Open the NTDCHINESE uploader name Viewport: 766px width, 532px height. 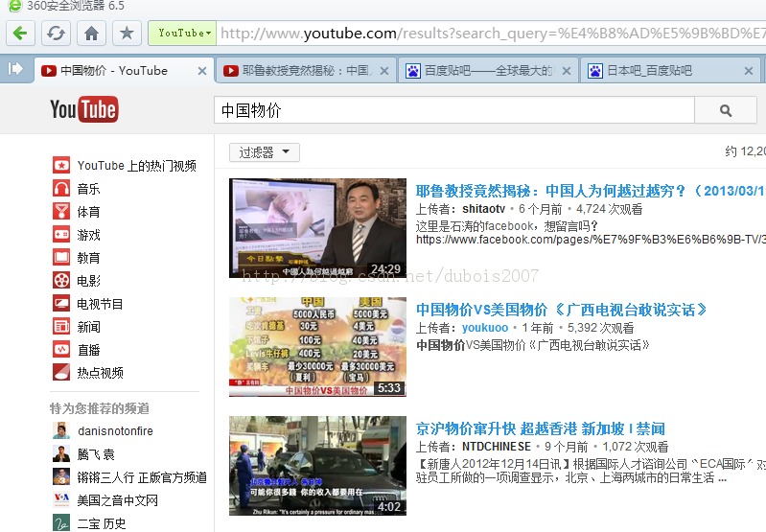(x=497, y=447)
